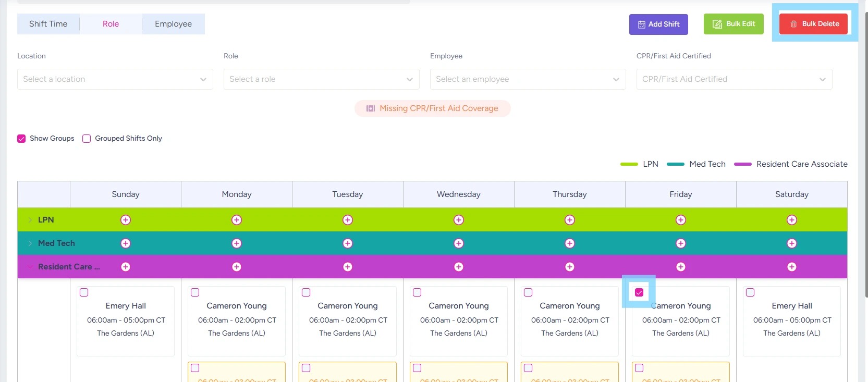Add a Med Tech shift on Wednesday
Image resolution: width=868 pixels, height=382 pixels.
point(459,243)
